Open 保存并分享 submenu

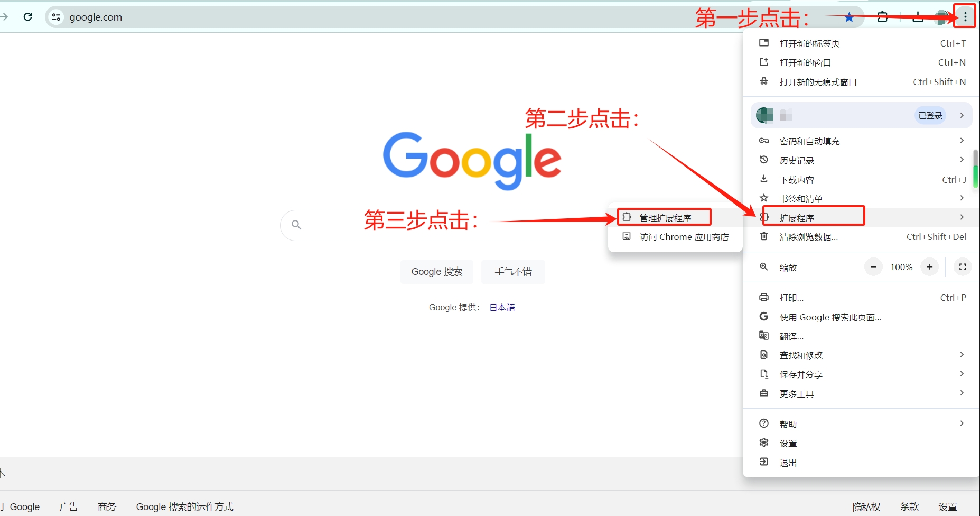click(x=861, y=374)
